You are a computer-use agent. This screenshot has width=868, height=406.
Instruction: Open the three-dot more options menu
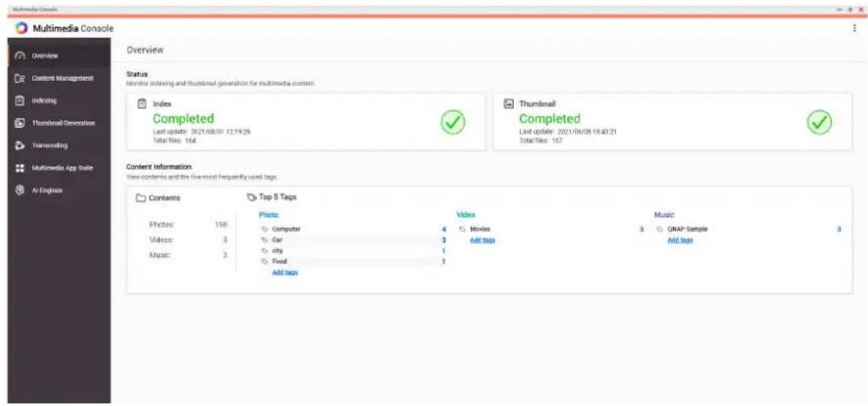point(855,28)
